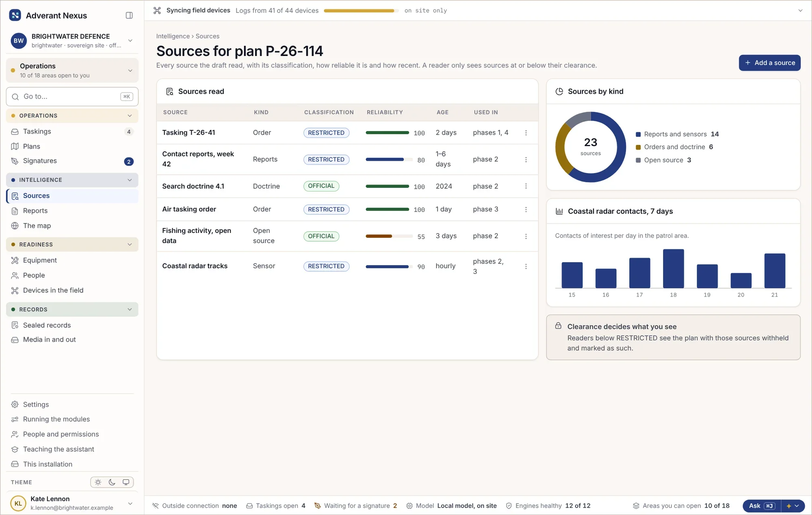Switch to dark theme

coord(112,482)
